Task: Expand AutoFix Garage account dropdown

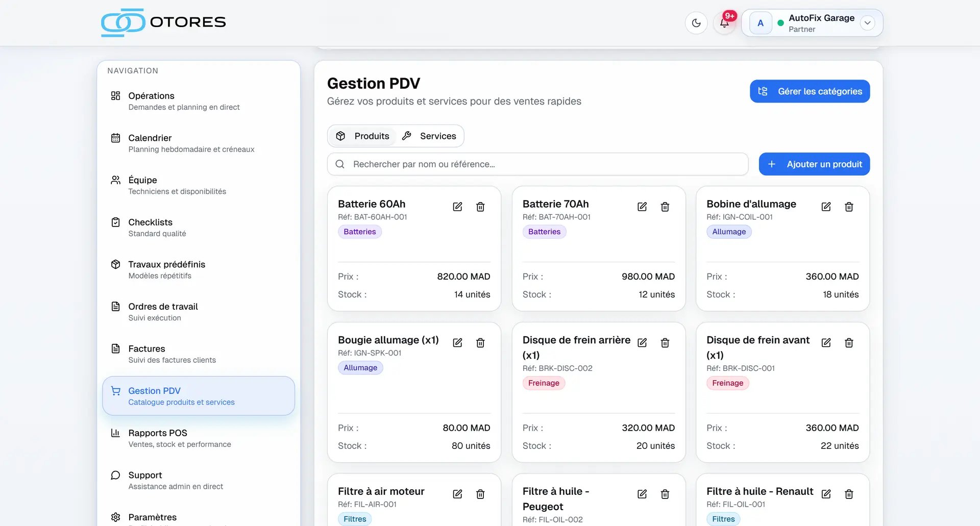Action: (867, 23)
